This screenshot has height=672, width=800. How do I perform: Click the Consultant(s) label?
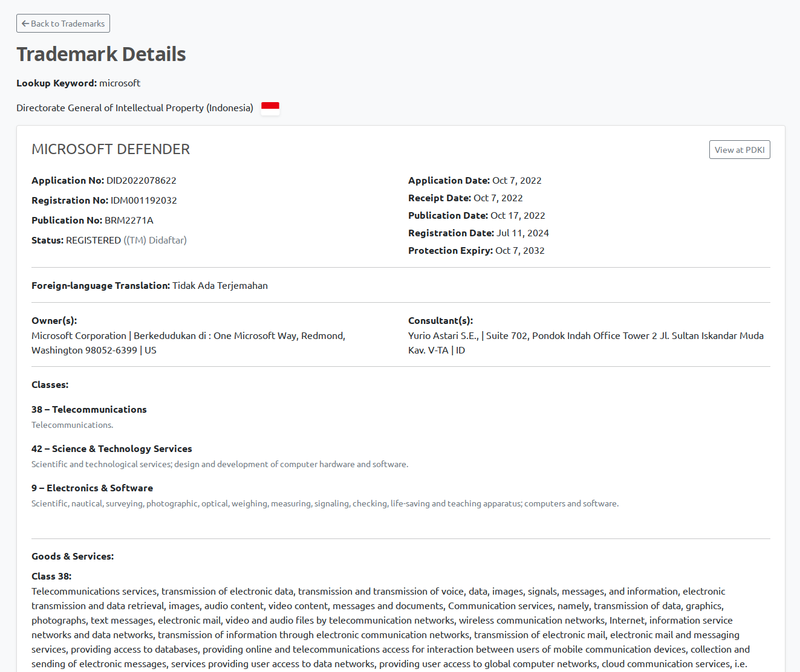440,321
